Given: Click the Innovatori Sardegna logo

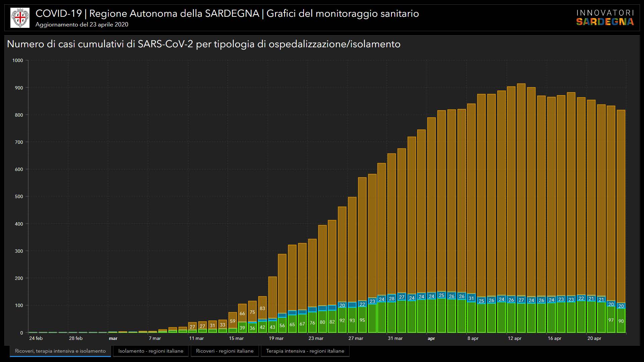Looking at the screenshot, I should click(x=605, y=17).
